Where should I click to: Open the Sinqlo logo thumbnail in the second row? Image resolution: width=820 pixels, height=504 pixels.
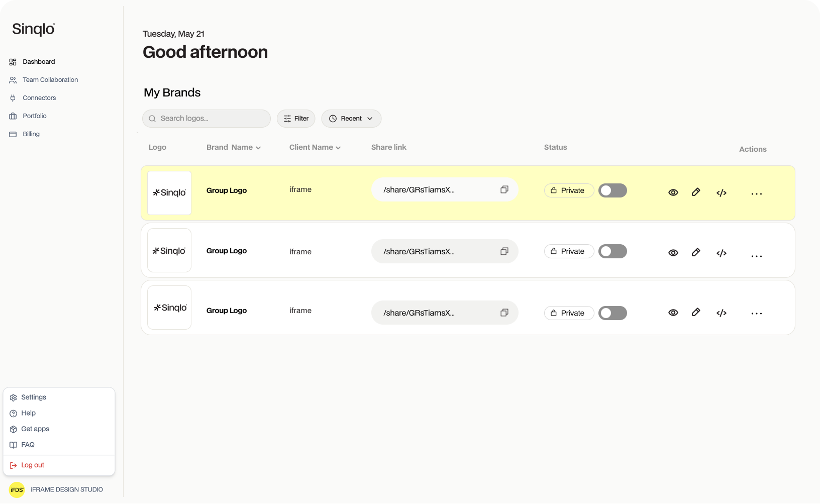[x=169, y=250]
